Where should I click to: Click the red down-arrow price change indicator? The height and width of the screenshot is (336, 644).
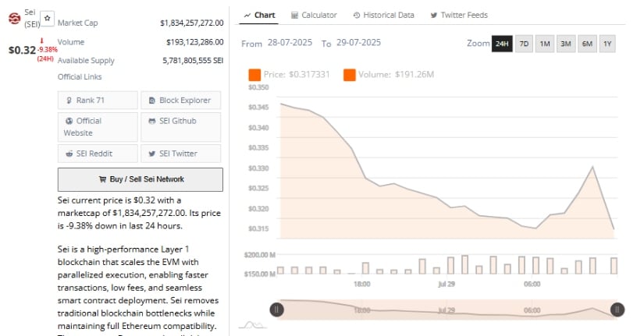pos(41,41)
